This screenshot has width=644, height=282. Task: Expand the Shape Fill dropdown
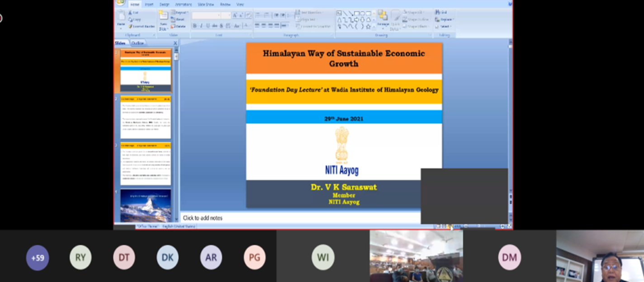click(413, 13)
